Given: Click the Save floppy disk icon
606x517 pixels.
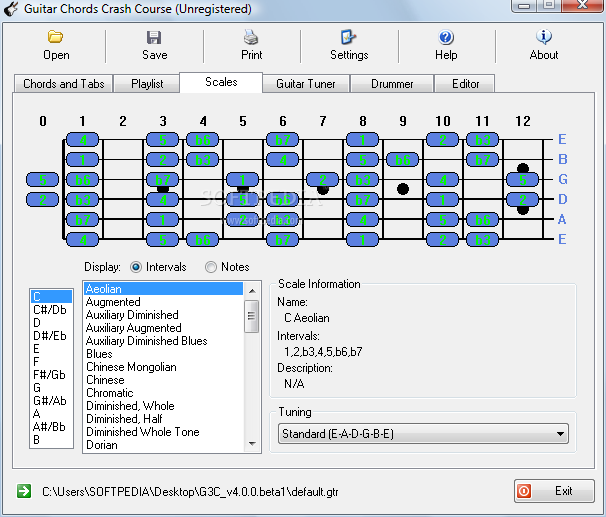Looking at the screenshot, I should point(154,37).
